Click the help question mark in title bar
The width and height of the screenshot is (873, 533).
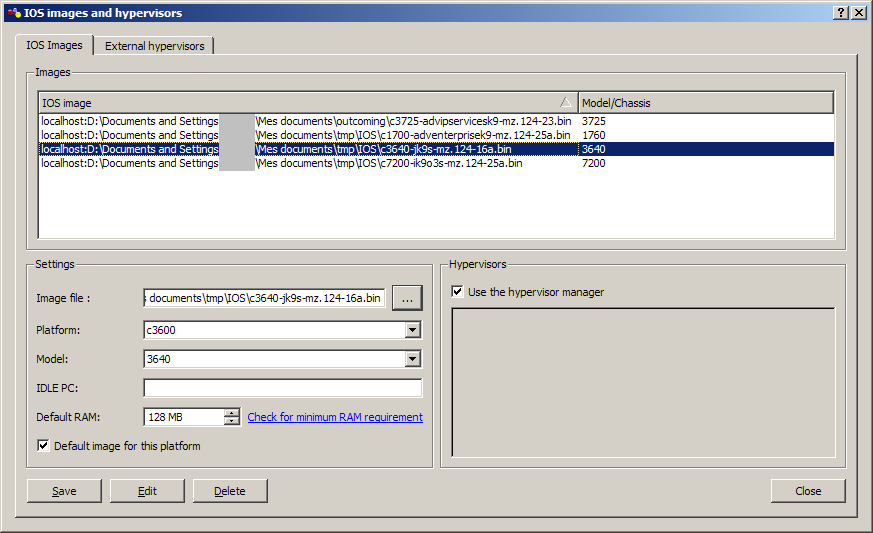(x=840, y=13)
